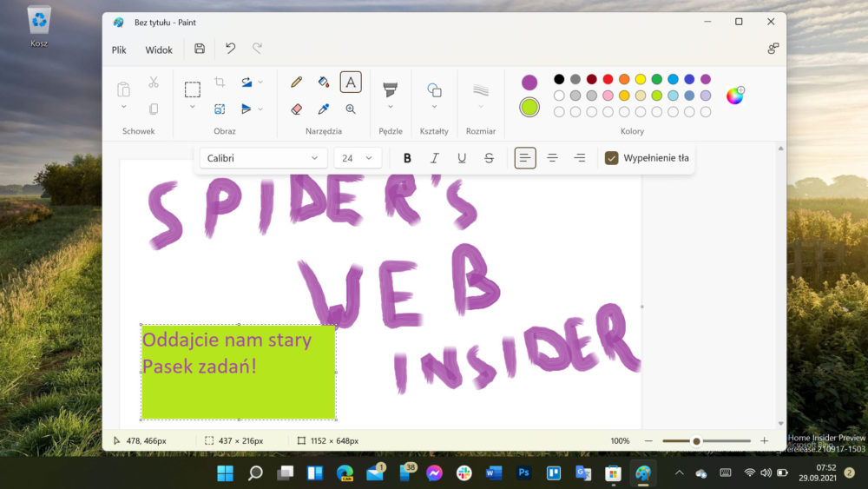Uncheck Wypełnienie tła checkbox
The width and height of the screenshot is (868, 489).
[x=611, y=158]
